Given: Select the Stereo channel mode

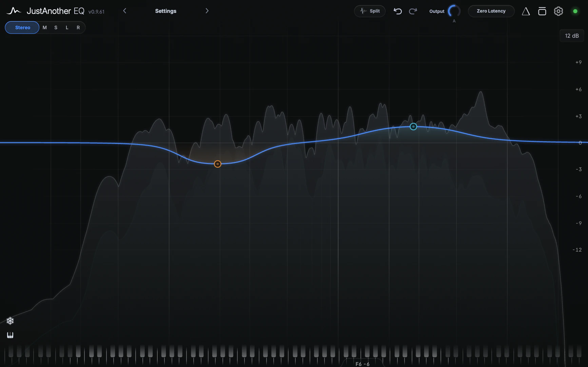Looking at the screenshot, I should click(x=22, y=27).
